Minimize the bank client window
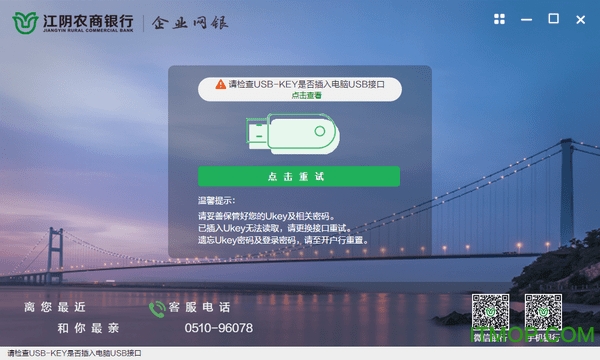Viewport: 600px width, 360px height. point(527,19)
